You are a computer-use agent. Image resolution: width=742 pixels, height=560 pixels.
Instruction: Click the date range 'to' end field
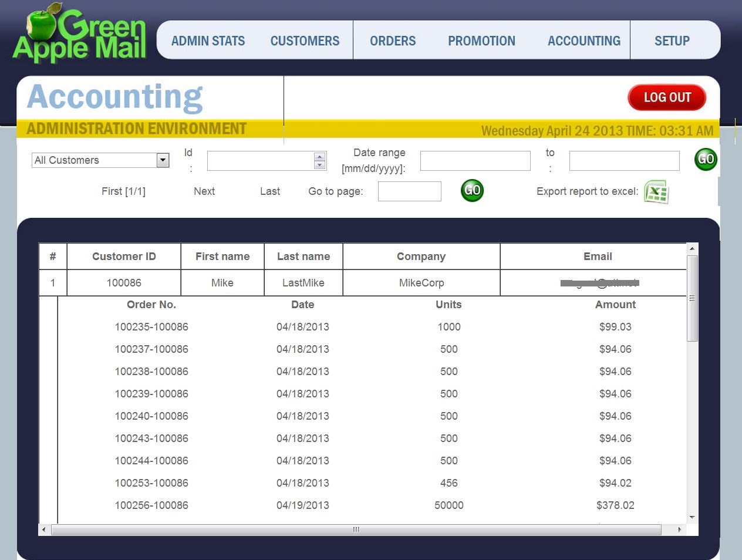pos(625,161)
